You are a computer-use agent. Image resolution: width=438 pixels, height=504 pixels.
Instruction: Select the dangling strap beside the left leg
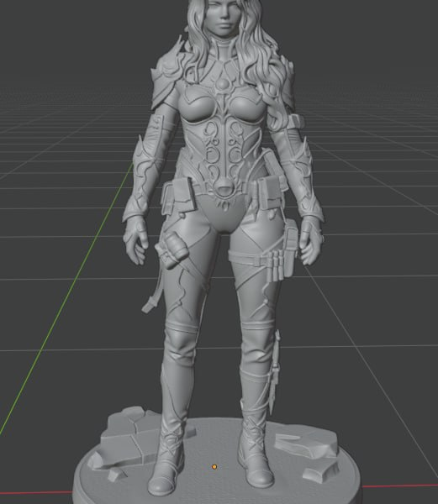click(x=152, y=291)
